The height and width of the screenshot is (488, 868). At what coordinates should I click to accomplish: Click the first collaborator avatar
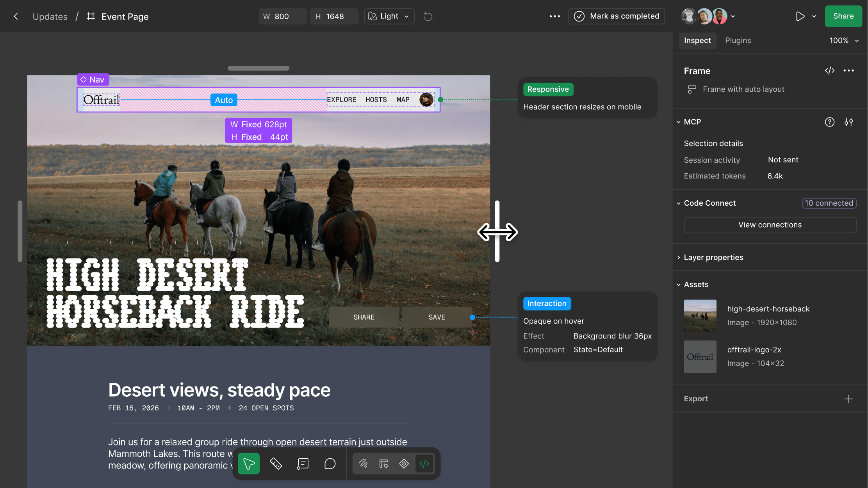tap(690, 16)
